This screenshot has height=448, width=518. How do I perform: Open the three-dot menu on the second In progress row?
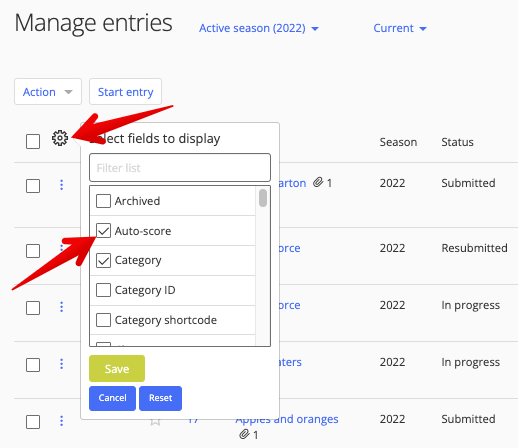pyautogui.click(x=61, y=364)
